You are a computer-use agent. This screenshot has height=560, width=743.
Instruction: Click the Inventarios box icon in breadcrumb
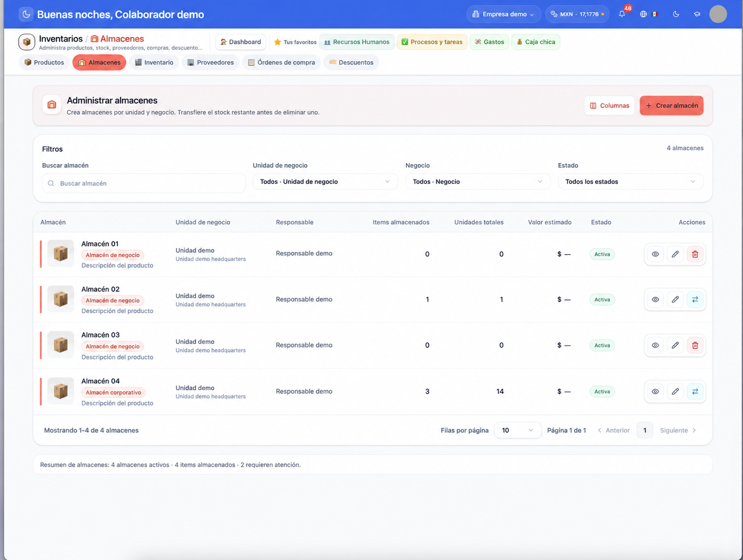[27, 42]
